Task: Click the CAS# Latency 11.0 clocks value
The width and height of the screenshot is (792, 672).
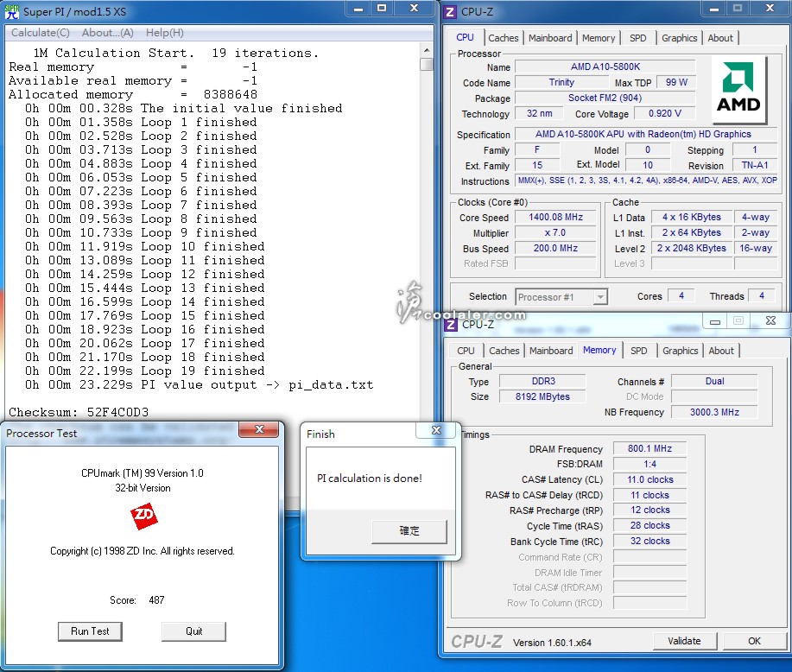Action: click(x=650, y=479)
